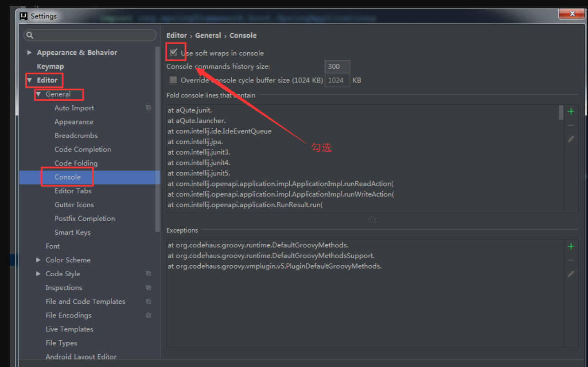Image resolution: width=588 pixels, height=367 pixels.
Task: Select Smart Keys settings item
Action: click(72, 232)
